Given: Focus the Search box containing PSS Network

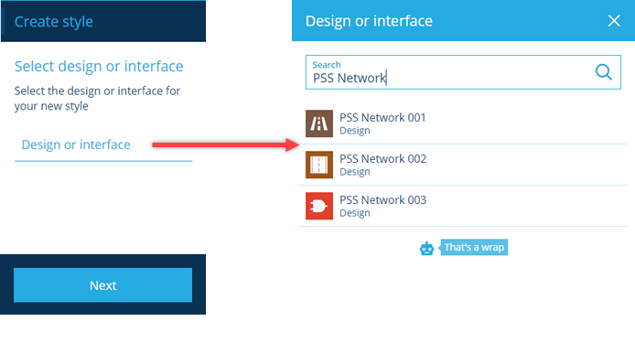Looking at the screenshot, I should (x=463, y=72).
